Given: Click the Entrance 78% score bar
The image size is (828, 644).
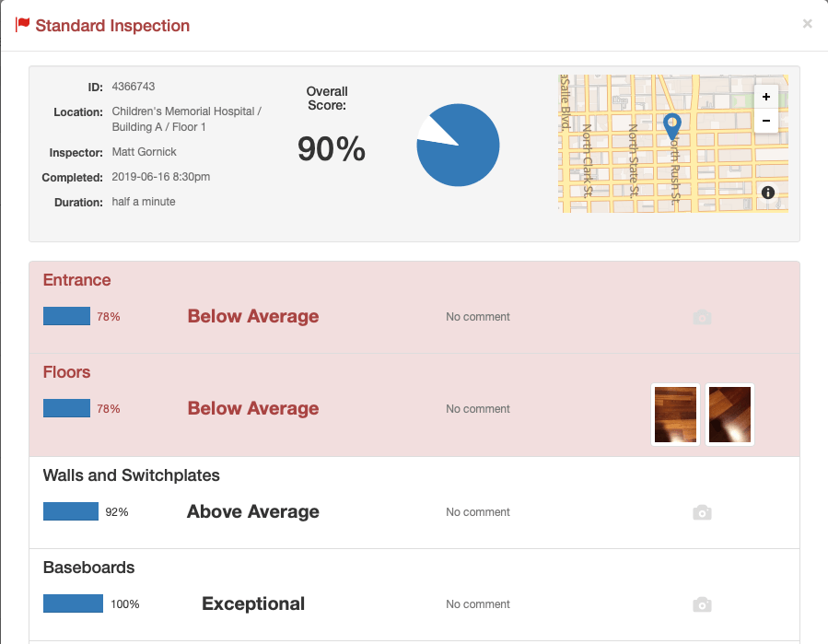Looking at the screenshot, I should (66, 316).
